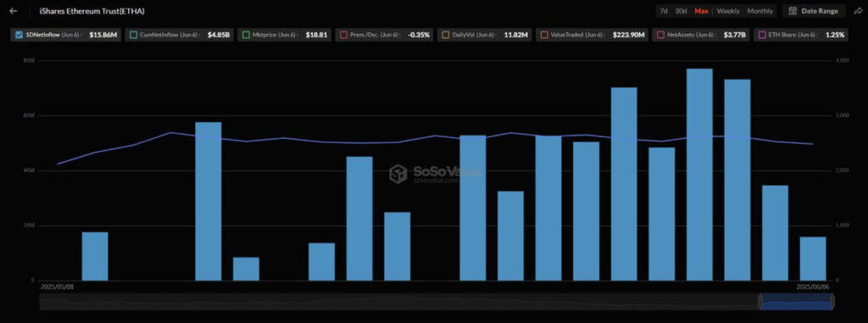868x323 pixels.
Task: Enable the DailyVol checkbox
Action: click(445, 35)
